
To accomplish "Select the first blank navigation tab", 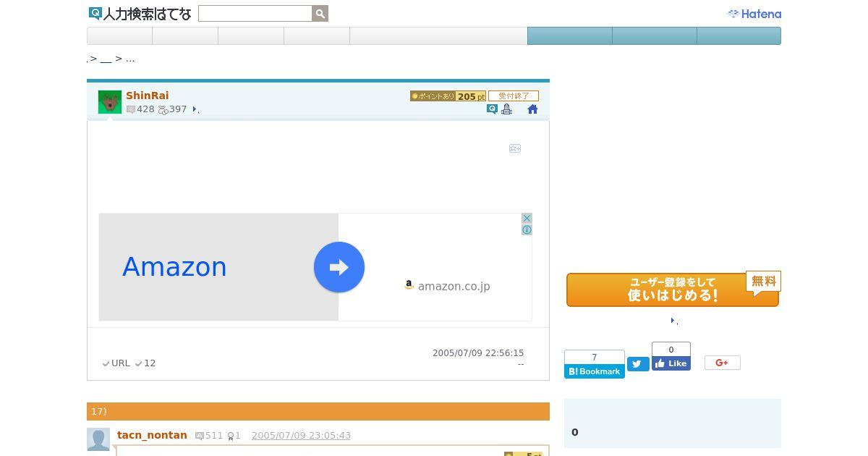I will 120,36.
